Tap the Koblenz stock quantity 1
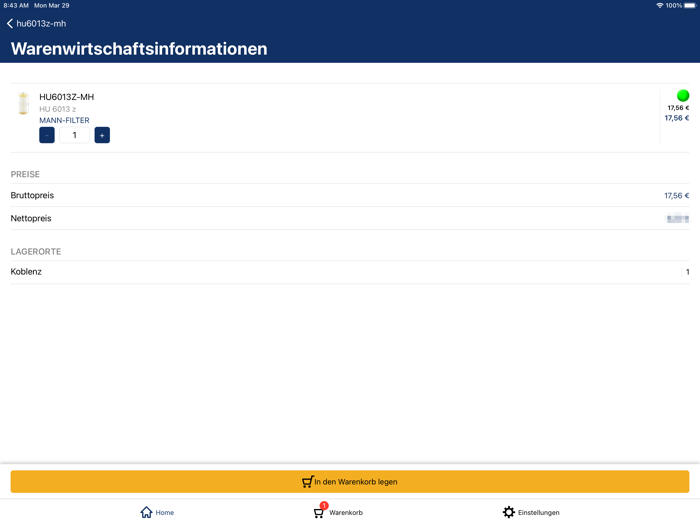The width and height of the screenshot is (700, 525). pos(688,272)
